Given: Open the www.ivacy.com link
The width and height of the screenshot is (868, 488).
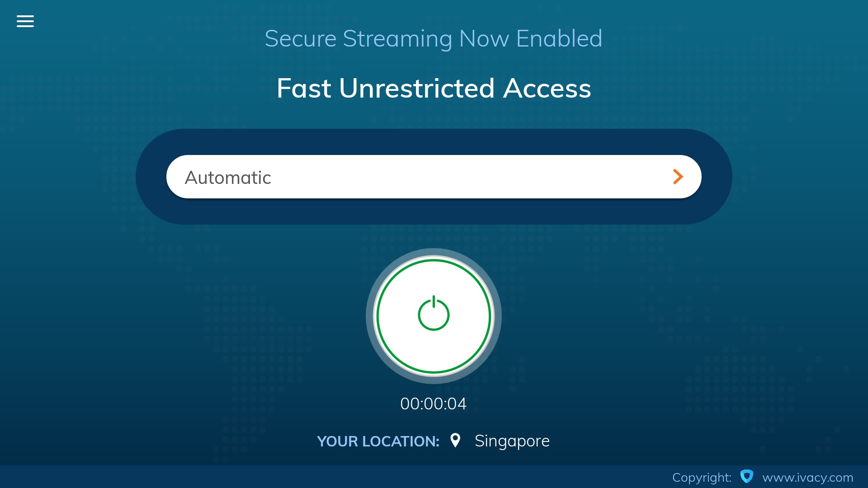Looking at the screenshot, I should pos(807,477).
